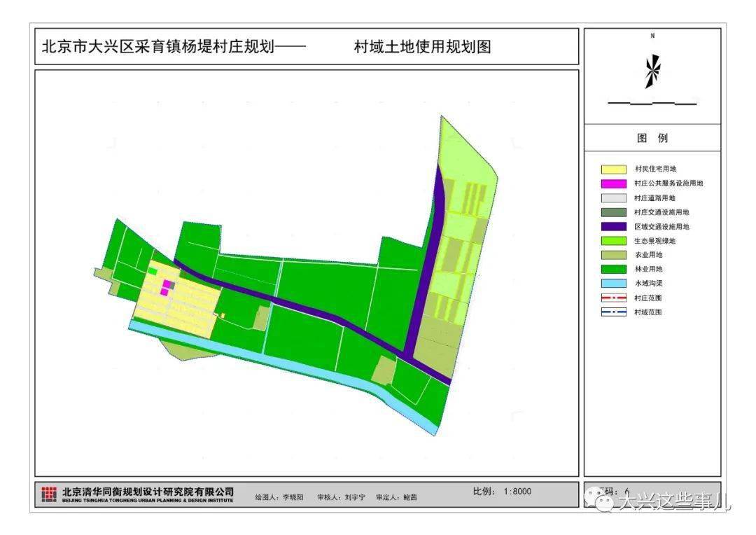The width and height of the screenshot is (756, 535).
Task: Select the green 林业用地 legend swatch
Action: 613,269
